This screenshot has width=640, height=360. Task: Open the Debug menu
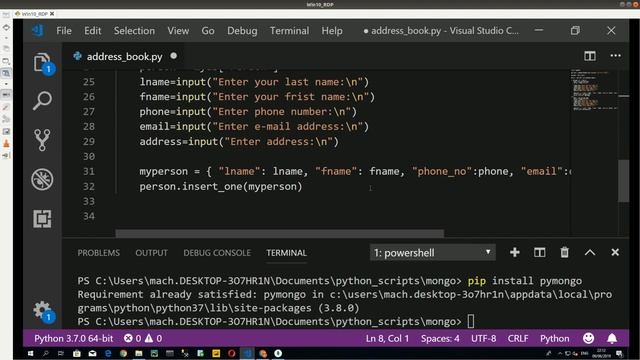coord(242,31)
